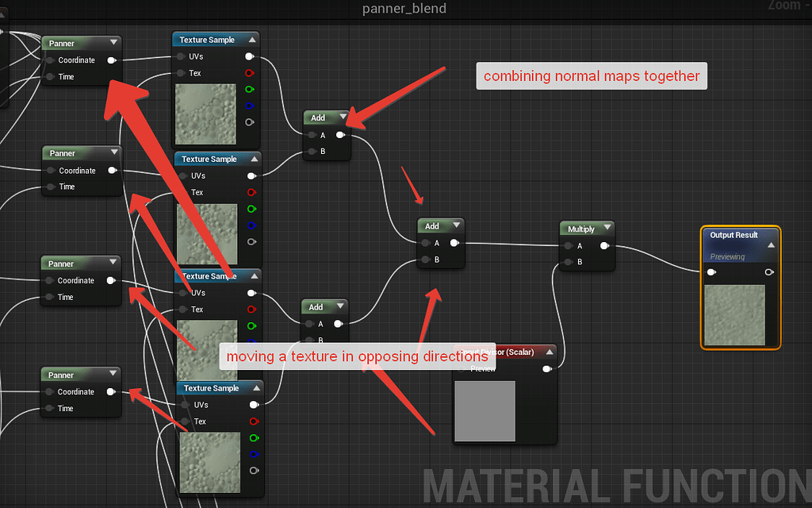Click the red channel output pin on top Texture Sample
812x508 pixels.
coord(249,74)
